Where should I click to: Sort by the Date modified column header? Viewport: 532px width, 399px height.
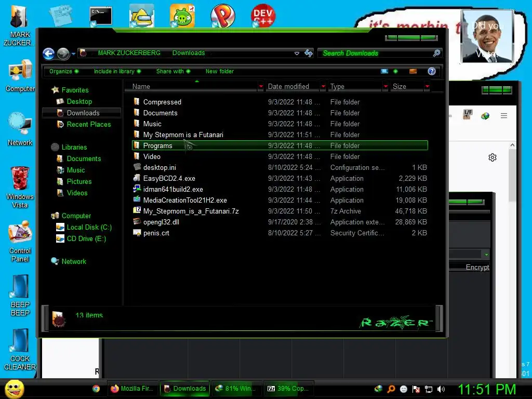pos(293,87)
